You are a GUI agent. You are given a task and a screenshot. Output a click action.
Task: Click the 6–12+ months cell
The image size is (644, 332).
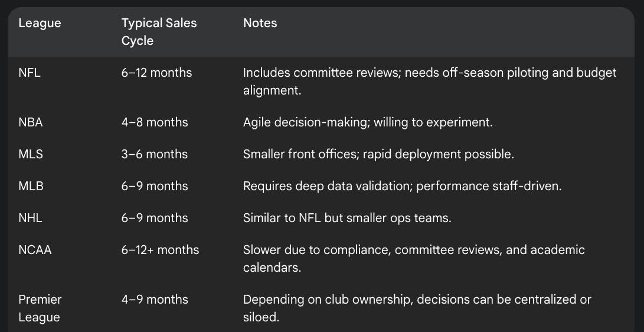pyautogui.click(x=160, y=250)
